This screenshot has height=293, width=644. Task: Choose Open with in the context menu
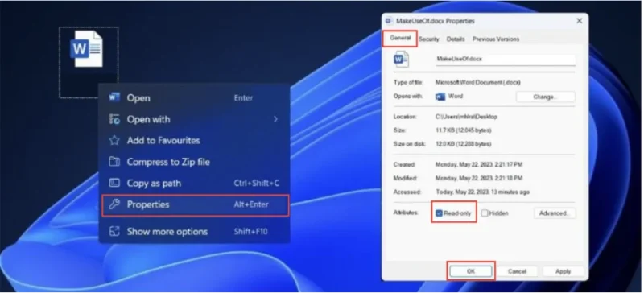(195, 119)
